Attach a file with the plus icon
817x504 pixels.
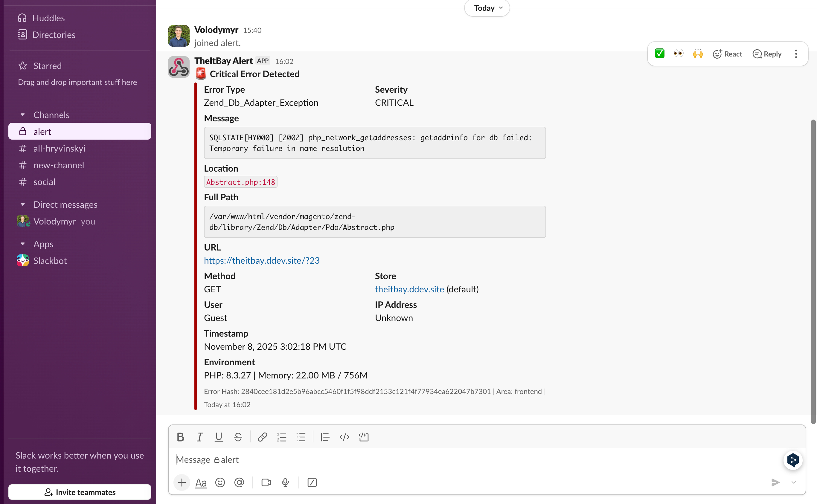pyautogui.click(x=182, y=482)
